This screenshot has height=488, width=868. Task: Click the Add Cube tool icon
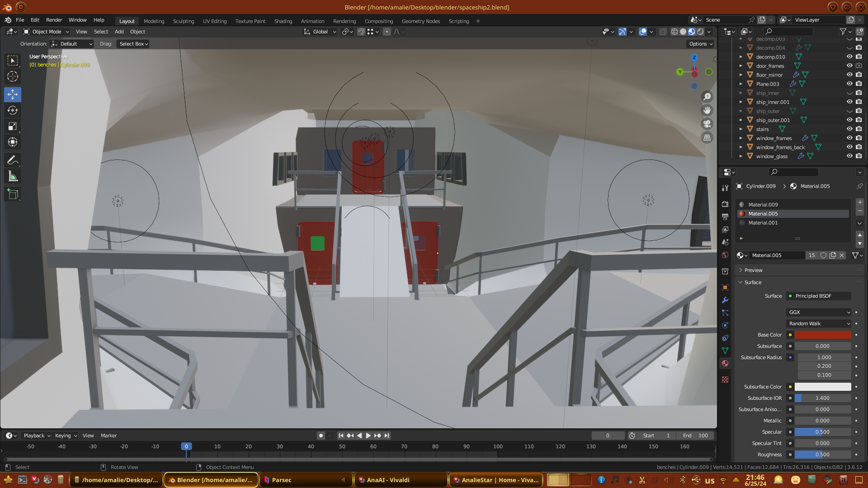[x=13, y=195]
